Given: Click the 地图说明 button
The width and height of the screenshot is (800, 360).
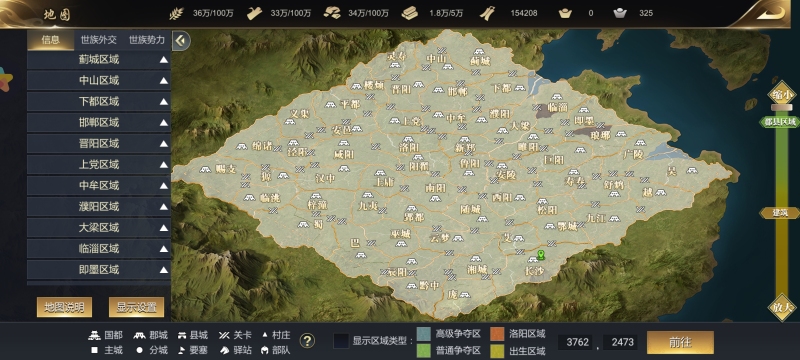Looking at the screenshot, I should click(64, 307).
